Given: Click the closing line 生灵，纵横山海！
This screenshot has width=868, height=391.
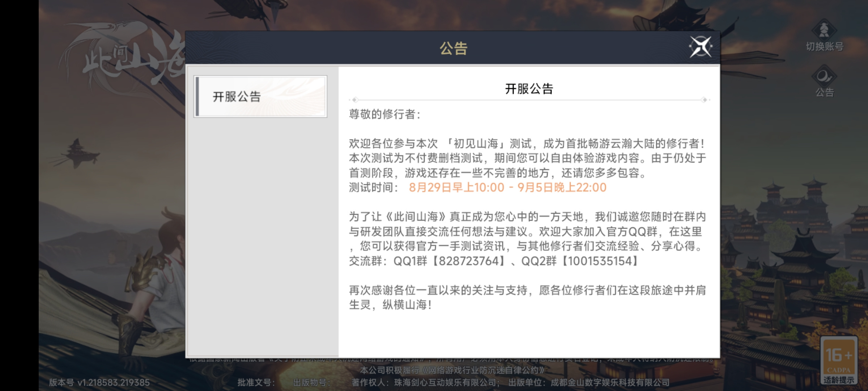Looking at the screenshot, I should pos(391,305).
